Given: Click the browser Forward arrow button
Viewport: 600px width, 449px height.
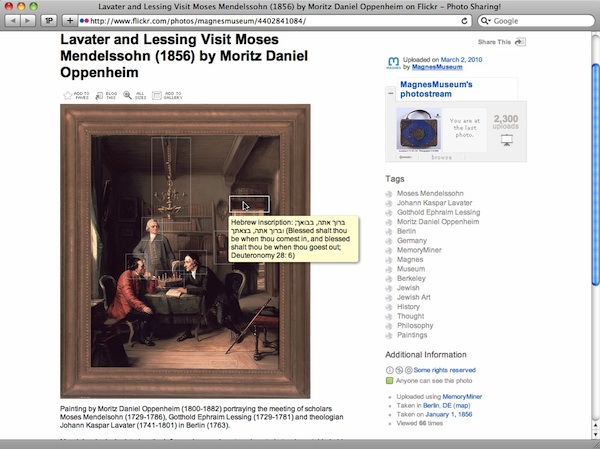Looking at the screenshot, I should [27, 20].
